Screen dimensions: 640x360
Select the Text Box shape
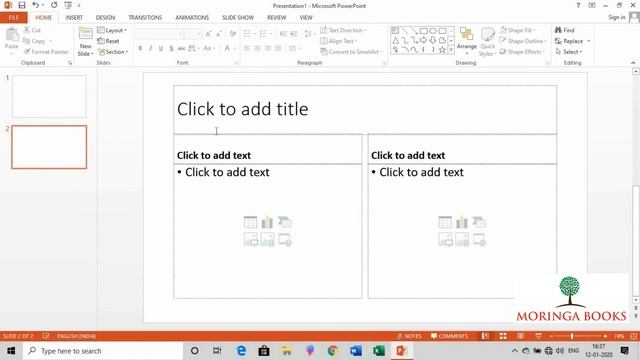click(x=395, y=31)
